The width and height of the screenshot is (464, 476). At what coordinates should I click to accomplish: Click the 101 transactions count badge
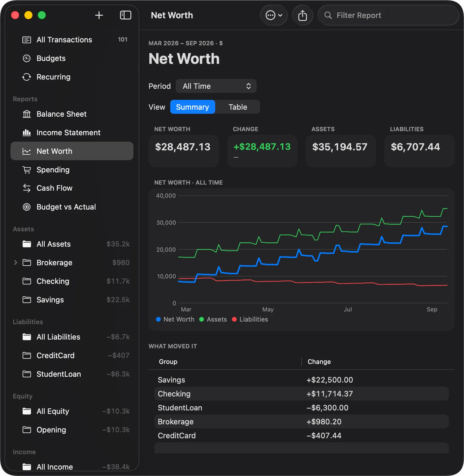pyautogui.click(x=123, y=39)
